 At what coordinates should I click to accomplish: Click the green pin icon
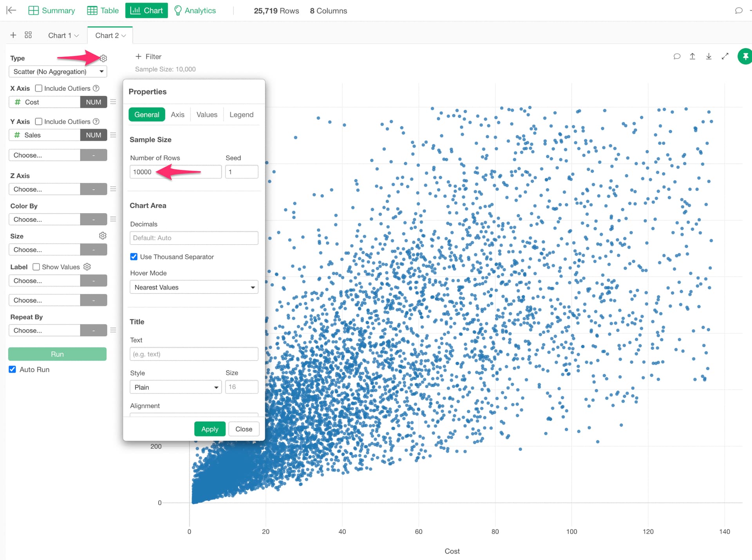click(745, 56)
